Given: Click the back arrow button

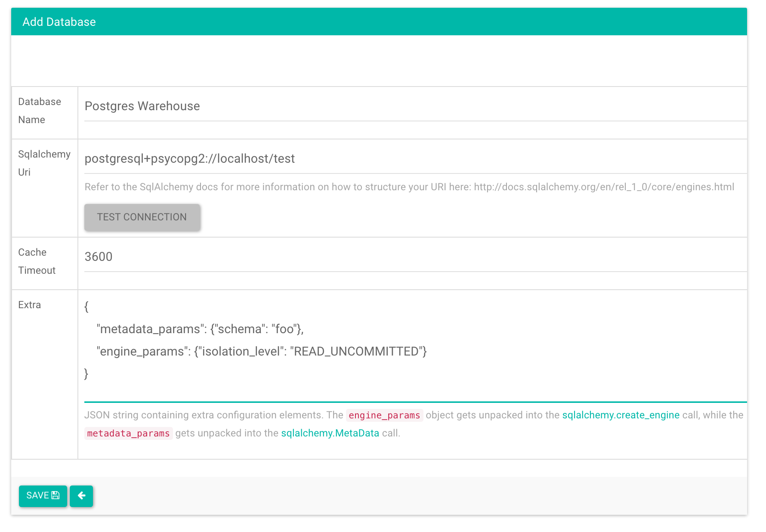Looking at the screenshot, I should [x=81, y=496].
